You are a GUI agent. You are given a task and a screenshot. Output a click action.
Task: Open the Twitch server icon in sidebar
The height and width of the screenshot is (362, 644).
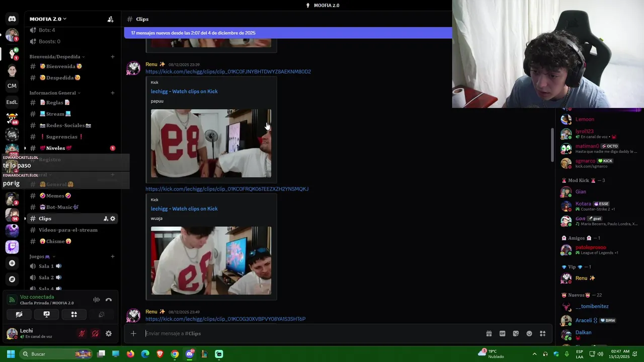pos(12,247)
